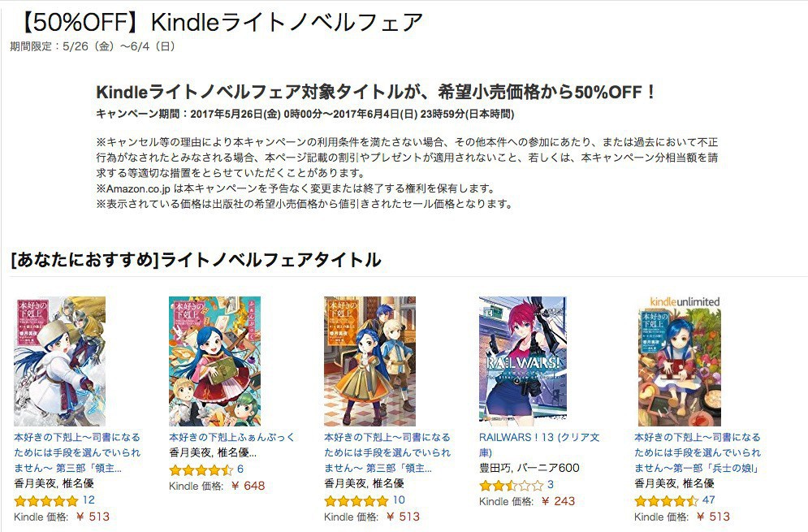Open the third book cover with checkered floor
The width and height of the screenshot is (808, 532).
point(370,361)
